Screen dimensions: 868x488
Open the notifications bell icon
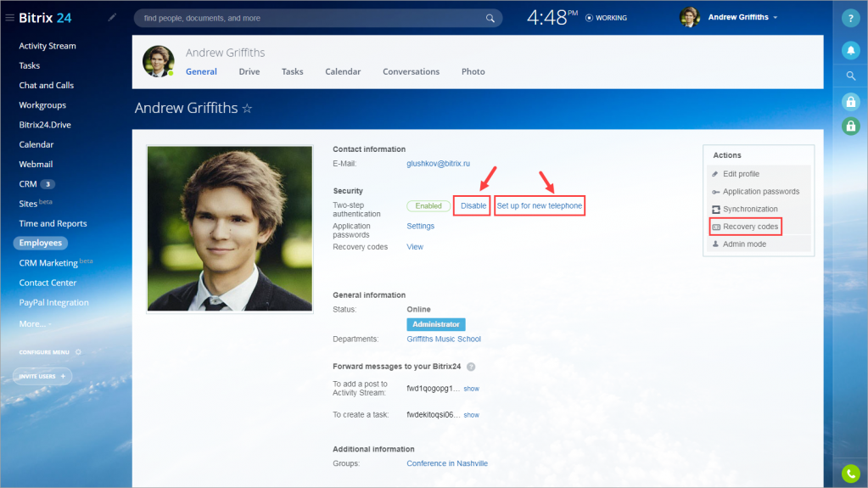coord(850,50)
